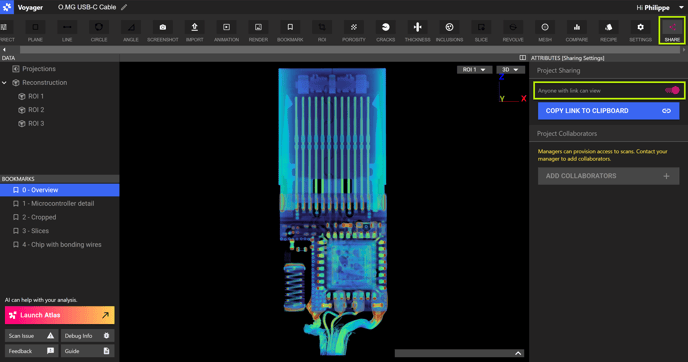Open the Share panel icon
Screen dimensions: 688x362
[x=672, y=31]
